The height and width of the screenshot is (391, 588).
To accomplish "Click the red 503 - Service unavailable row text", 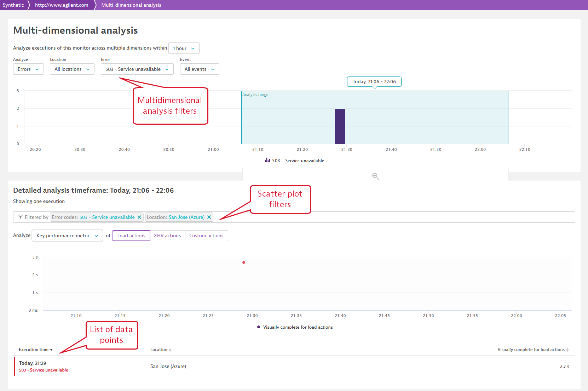I will coord(44,370).
